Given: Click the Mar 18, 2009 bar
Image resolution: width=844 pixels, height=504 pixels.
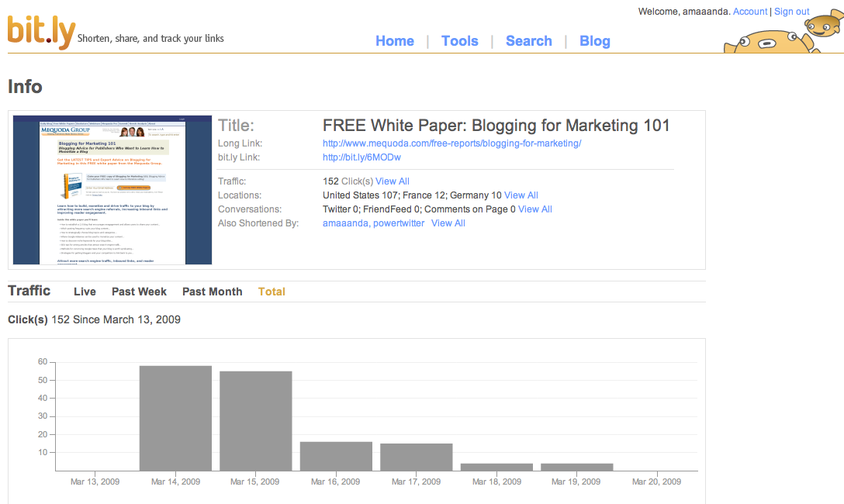Looking at the screenshot, I should 496,468.
